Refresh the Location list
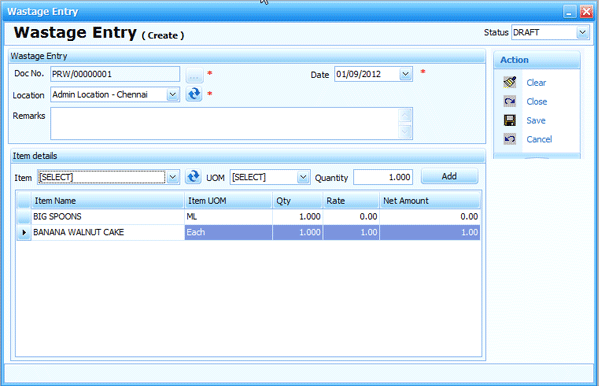The width and height of the screenshot is (599, 386). pos(194,94)
